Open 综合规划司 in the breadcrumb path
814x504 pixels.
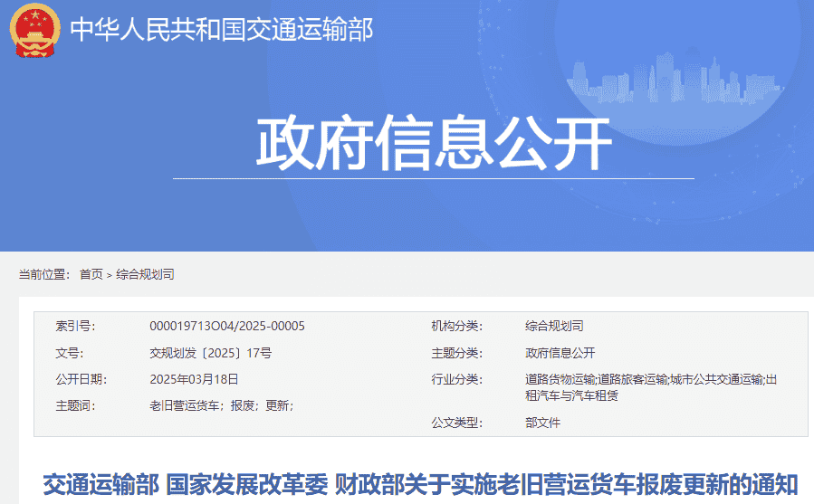[145, 274]
